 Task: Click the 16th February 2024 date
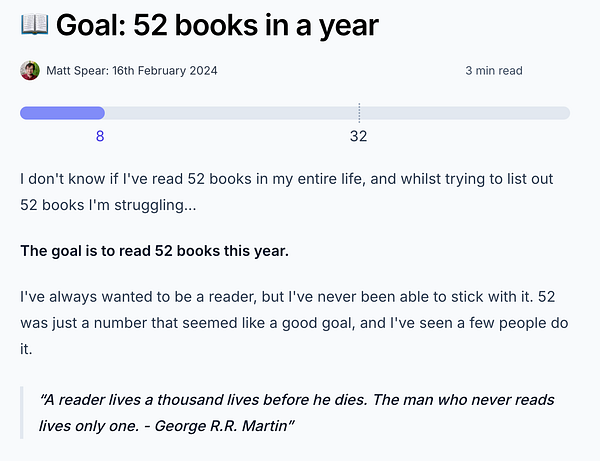tap(165, 71)
